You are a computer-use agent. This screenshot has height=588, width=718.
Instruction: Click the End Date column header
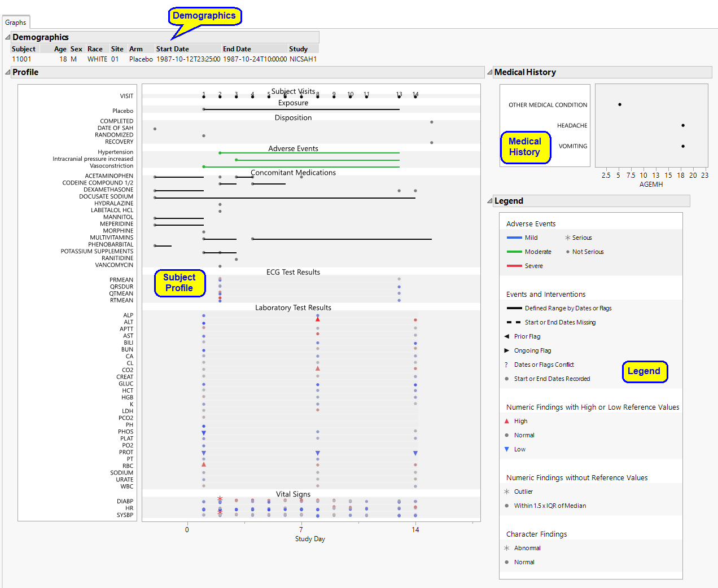237,49
